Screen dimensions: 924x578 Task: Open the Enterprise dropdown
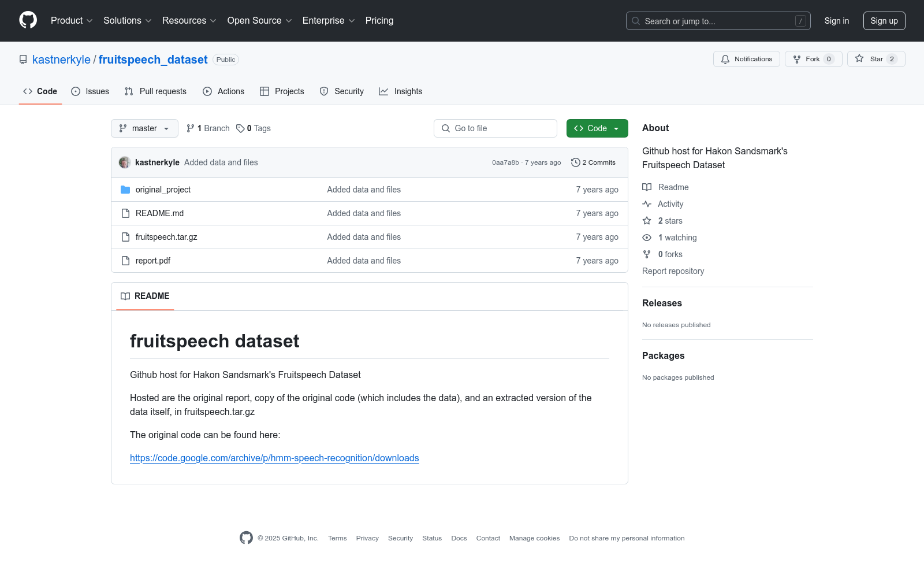click(x=329, y=21)
